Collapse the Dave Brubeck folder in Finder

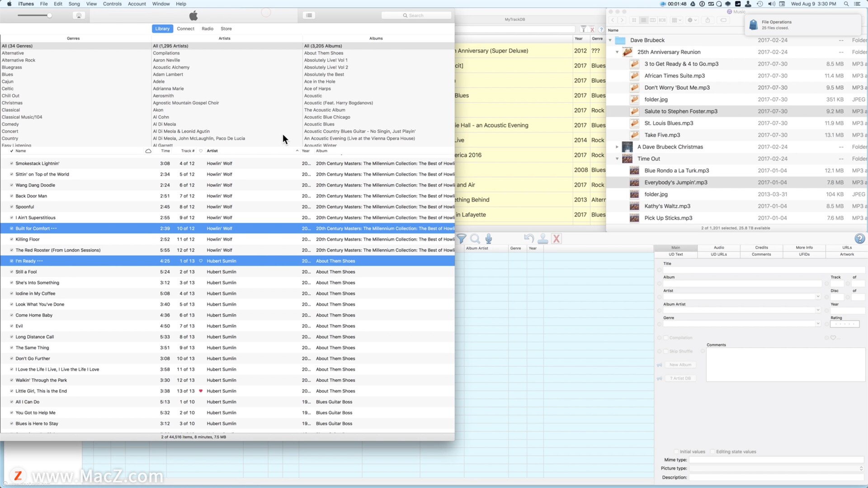(x=610, y=40)
